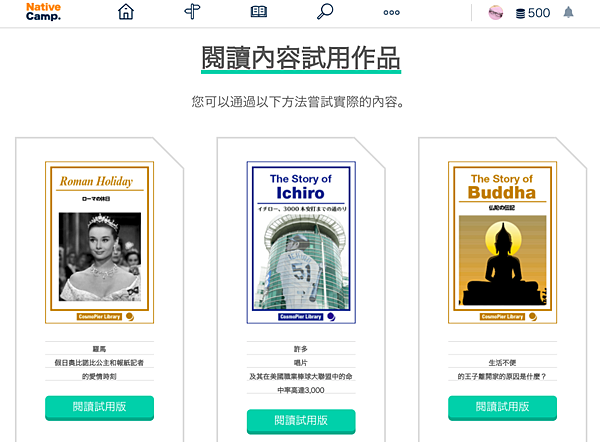Click the signpost guide icon
The width and height of the screenshot is (600, 442).
click(192, 12)
